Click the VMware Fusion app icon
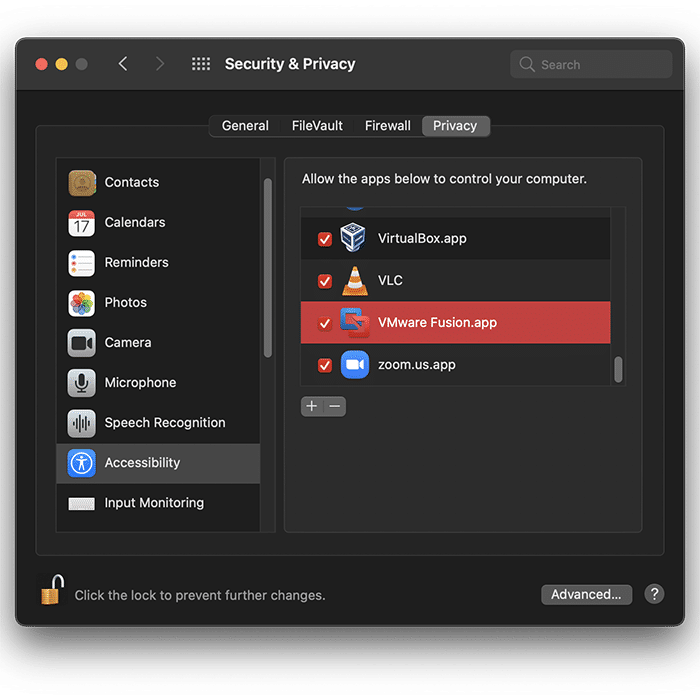 click(x=355, y=322)
